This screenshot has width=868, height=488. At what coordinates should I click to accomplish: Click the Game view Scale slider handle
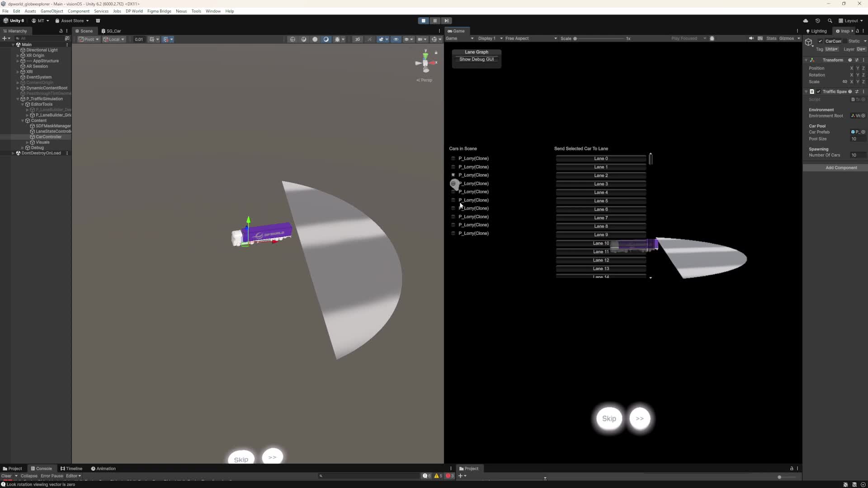coord(575,38)
